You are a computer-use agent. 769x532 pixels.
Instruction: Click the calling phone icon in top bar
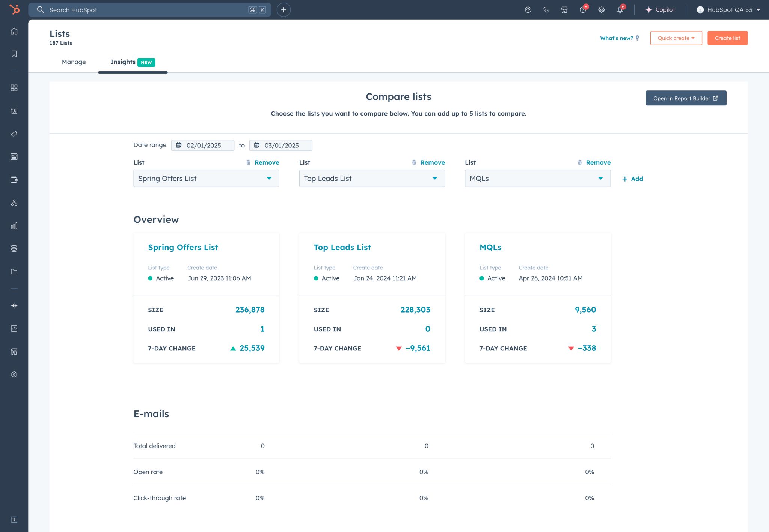546,10
